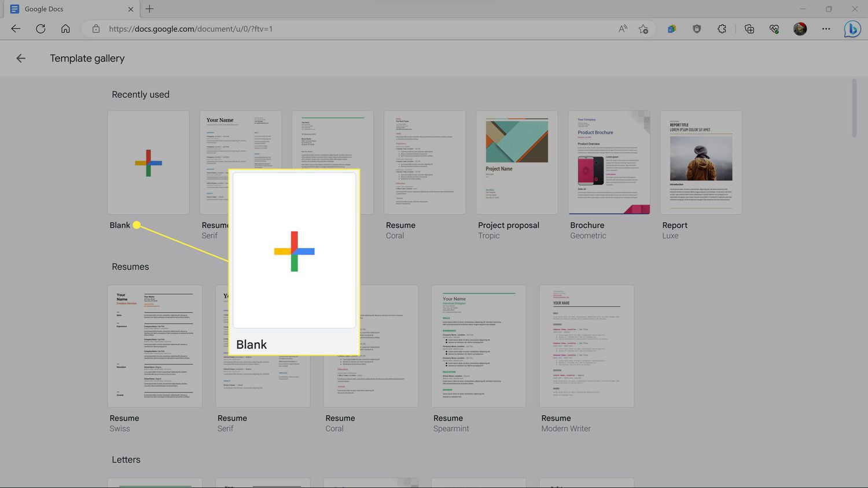Open the user profile avatar

tap(800, 29)
